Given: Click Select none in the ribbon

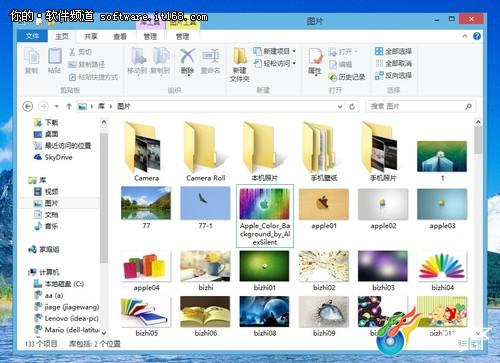Looking at the screenshot, I should pyautogui.click(x=393, y=63).
